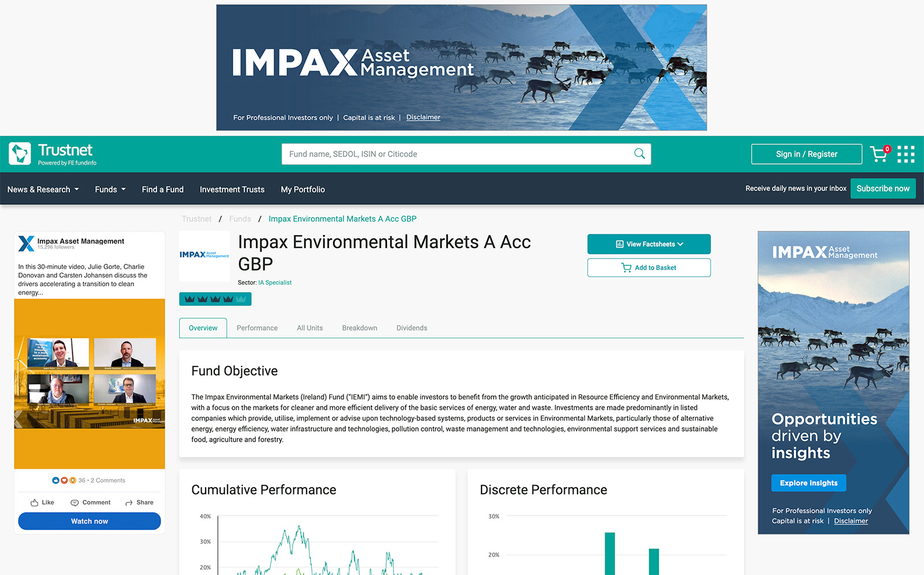Focus the fund name search field
The image size is (924, 575).
(x=456, y=154)
